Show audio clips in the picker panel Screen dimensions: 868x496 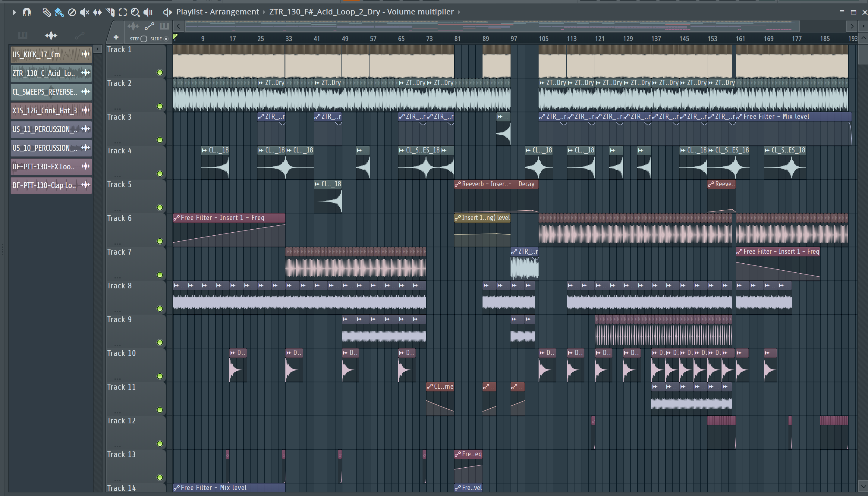click(51, 36)
